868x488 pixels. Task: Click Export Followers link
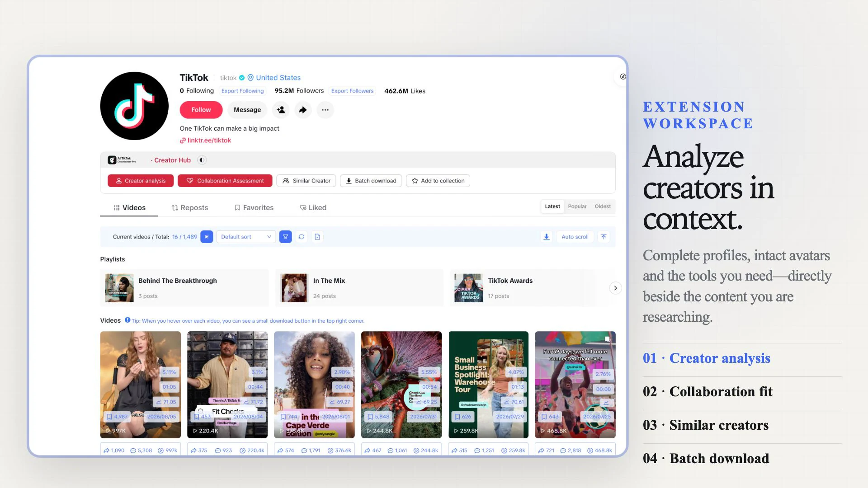pyautogui.click(x=353, y=91)
